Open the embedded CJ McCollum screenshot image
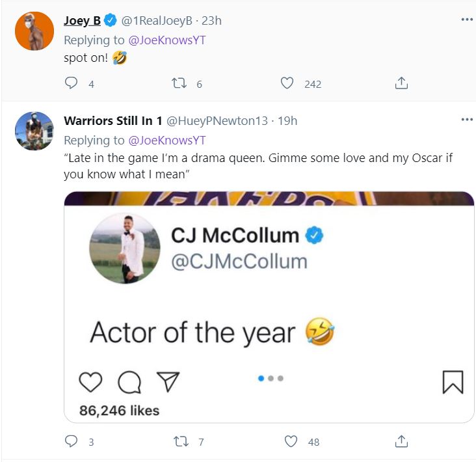The height and width of the screenshot is (462, 476). click(x=269, y=307)
